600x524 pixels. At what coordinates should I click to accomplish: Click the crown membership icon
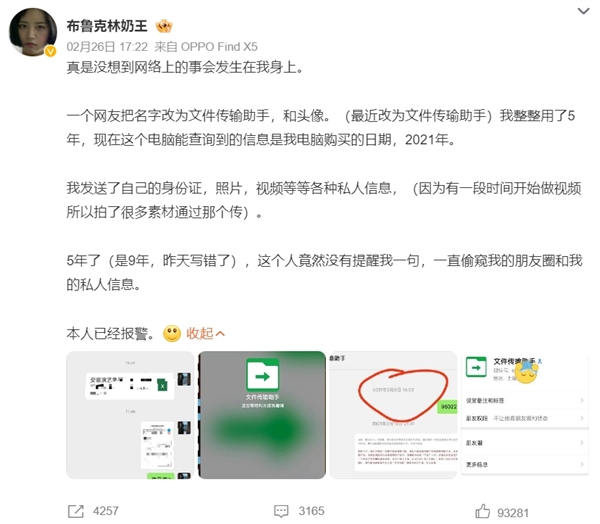(164, 26)
